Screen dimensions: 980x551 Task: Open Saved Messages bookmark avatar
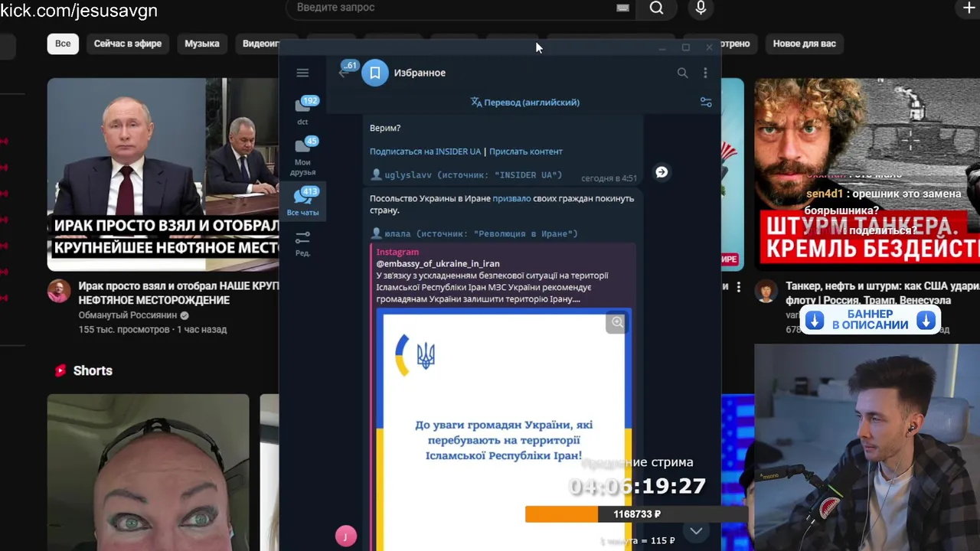(x=375, y=73)
